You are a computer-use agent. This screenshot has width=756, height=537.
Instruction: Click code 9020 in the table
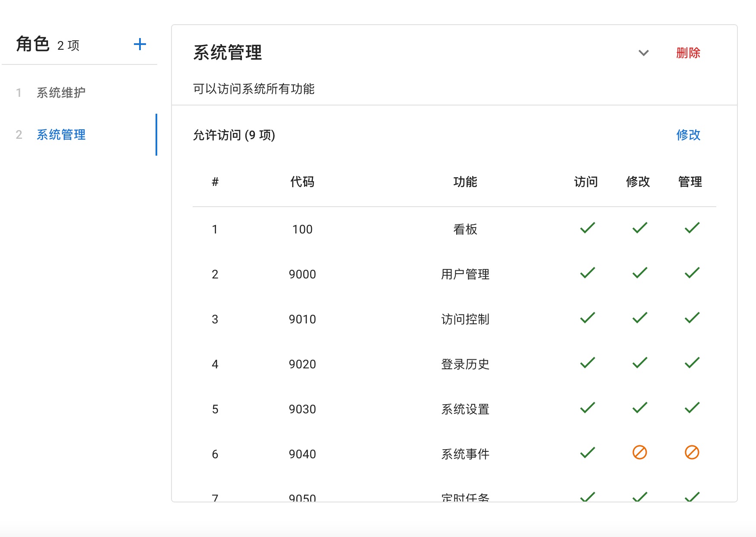[x=302, y=364]
